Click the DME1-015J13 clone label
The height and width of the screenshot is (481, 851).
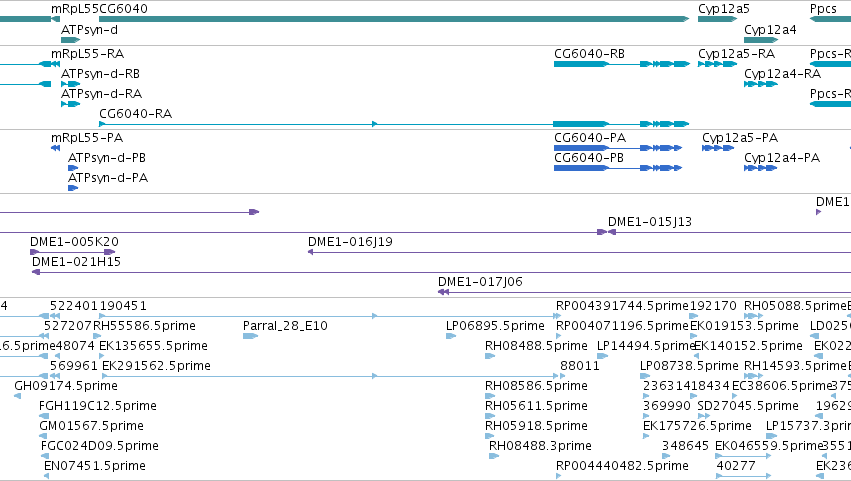pos(650,222)
